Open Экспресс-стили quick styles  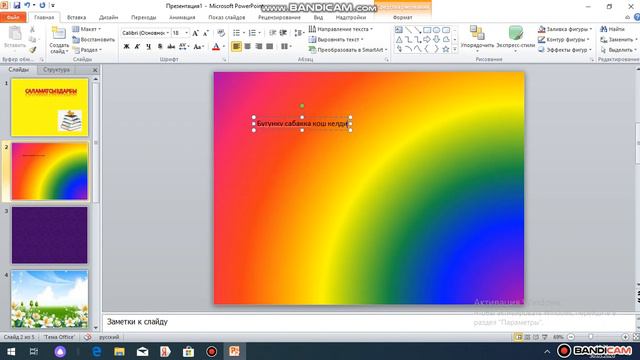click(516, 38)
